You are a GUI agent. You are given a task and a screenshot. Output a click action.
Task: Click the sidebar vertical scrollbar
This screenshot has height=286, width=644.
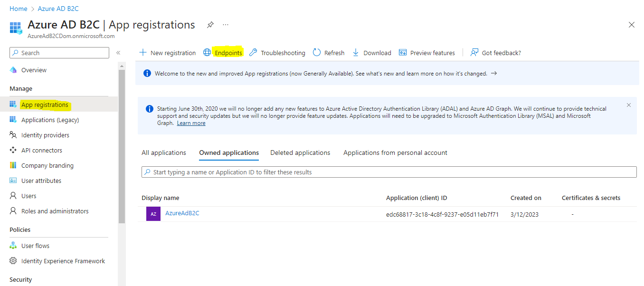pos(122,146)
